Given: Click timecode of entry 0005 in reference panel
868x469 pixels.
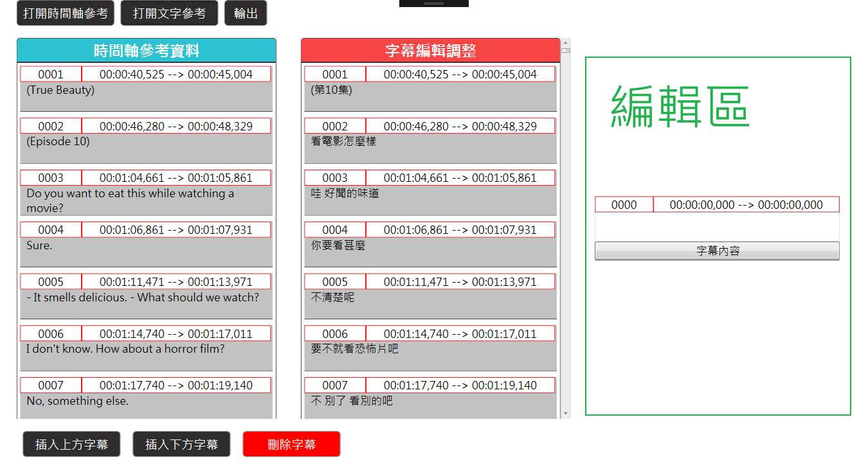Looking at the screenshot, I should coord(176,282).
